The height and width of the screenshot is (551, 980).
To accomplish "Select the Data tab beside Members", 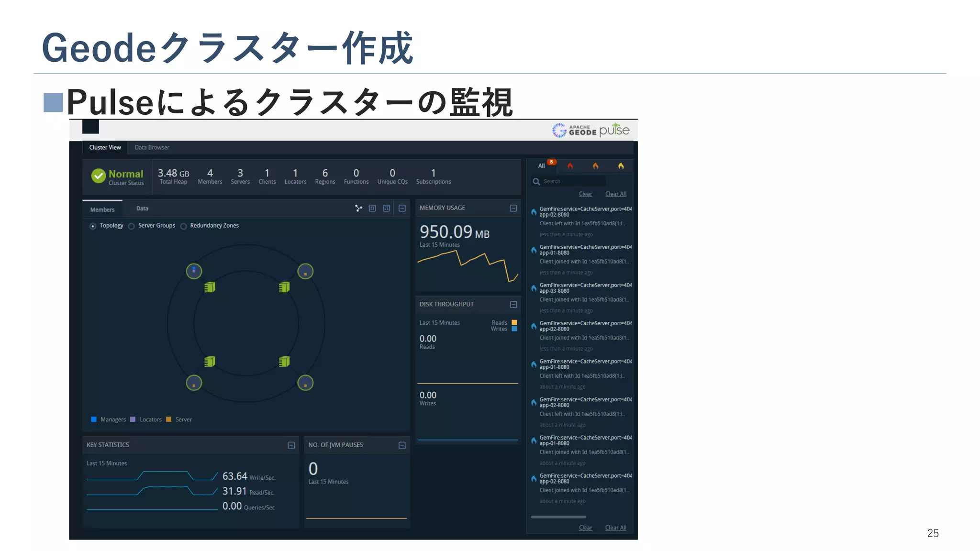I will (x=142, y=209).
